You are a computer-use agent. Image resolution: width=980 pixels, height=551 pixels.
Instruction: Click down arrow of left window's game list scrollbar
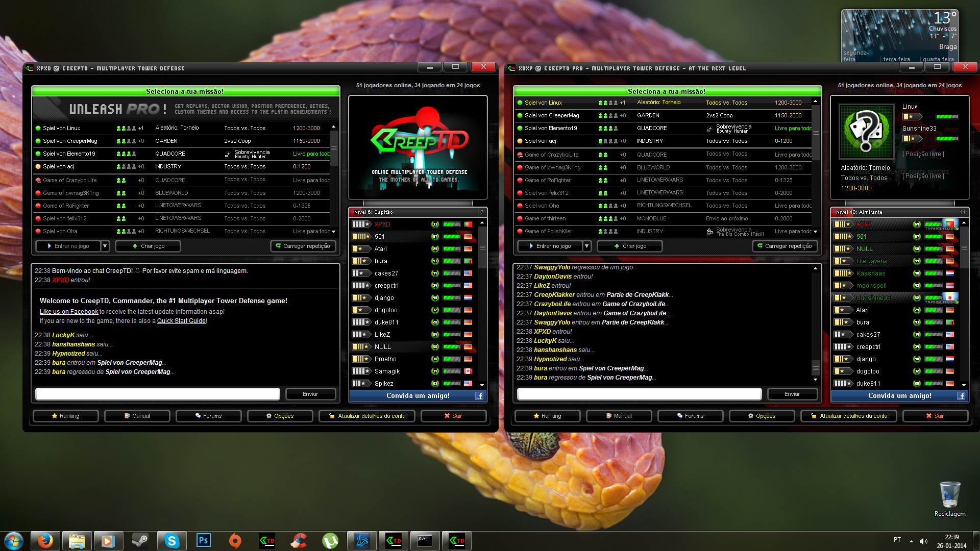click(334, 232)
